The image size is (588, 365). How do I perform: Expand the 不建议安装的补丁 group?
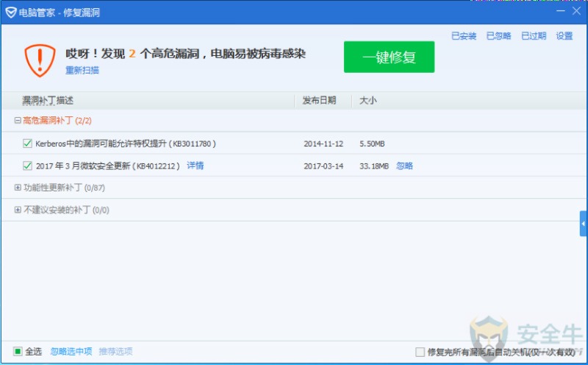pos(17,210)
